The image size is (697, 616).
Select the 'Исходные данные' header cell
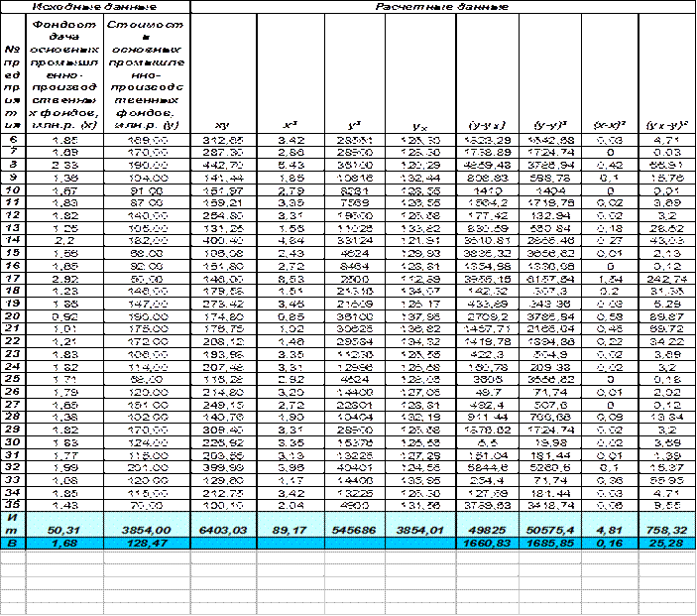coord(95,7)
